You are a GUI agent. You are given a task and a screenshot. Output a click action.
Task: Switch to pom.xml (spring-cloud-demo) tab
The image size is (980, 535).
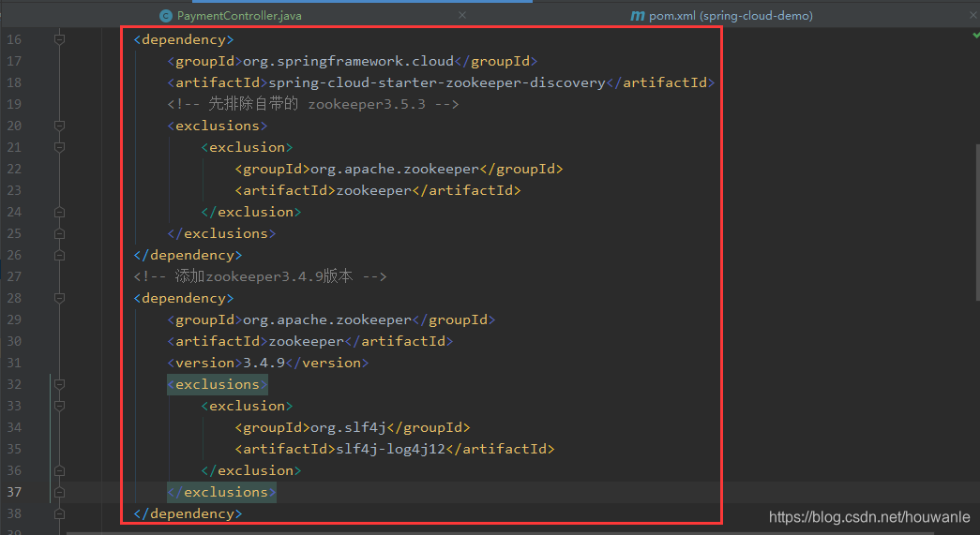click(731, 16)
